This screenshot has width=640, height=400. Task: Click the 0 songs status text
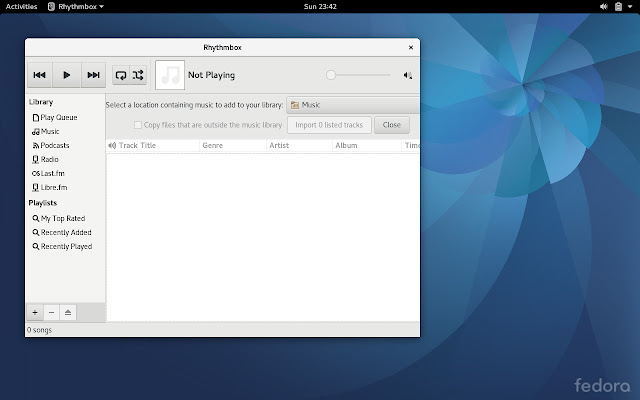pos(39,330)
